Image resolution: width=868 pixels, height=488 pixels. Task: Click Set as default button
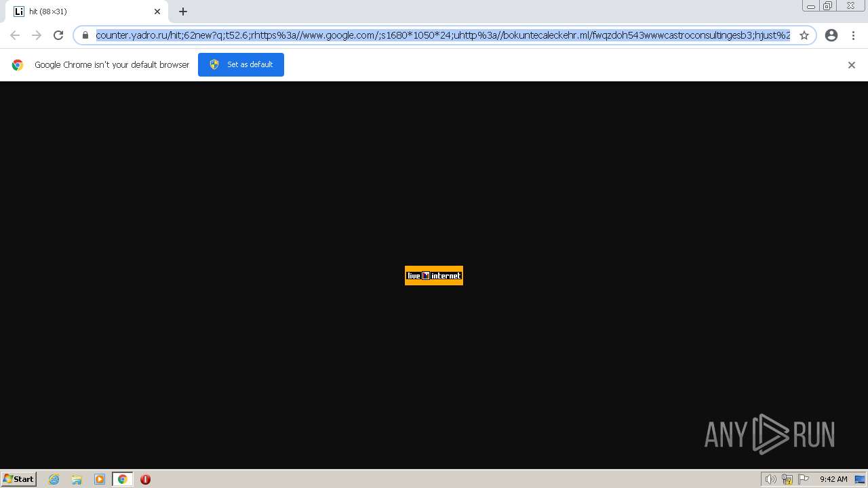tap(241, 64)
